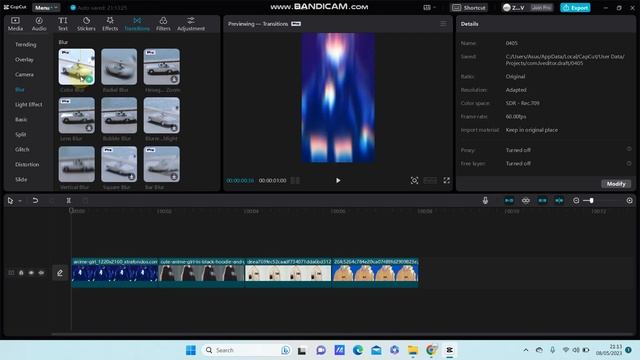
Task: Select the Bubble Blur transition thumbnail
Action: tap(119, 115)
